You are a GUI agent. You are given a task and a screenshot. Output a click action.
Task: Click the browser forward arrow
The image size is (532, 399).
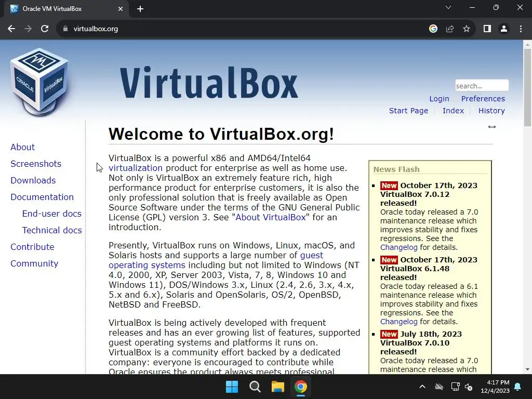tap(28, 29)
